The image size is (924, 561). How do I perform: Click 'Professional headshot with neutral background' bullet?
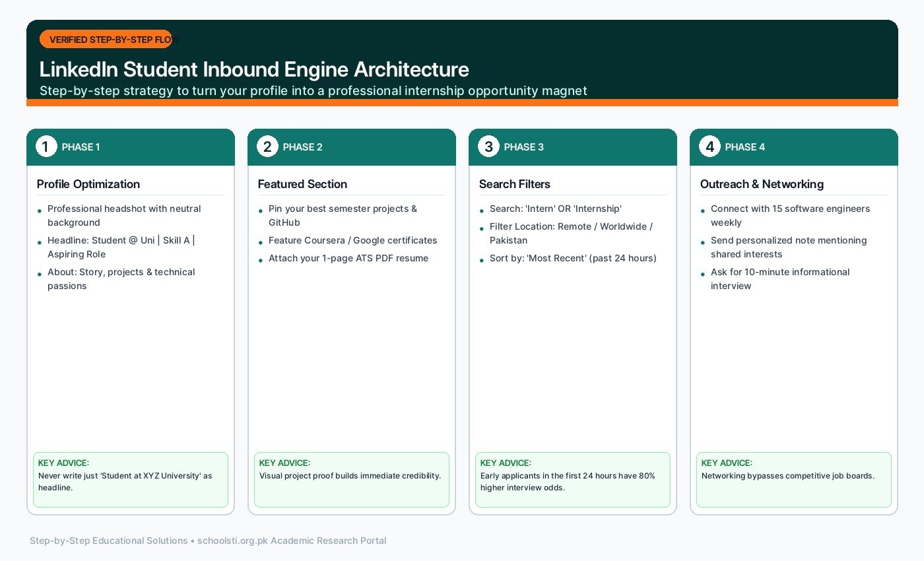click(x=124, y=216)
